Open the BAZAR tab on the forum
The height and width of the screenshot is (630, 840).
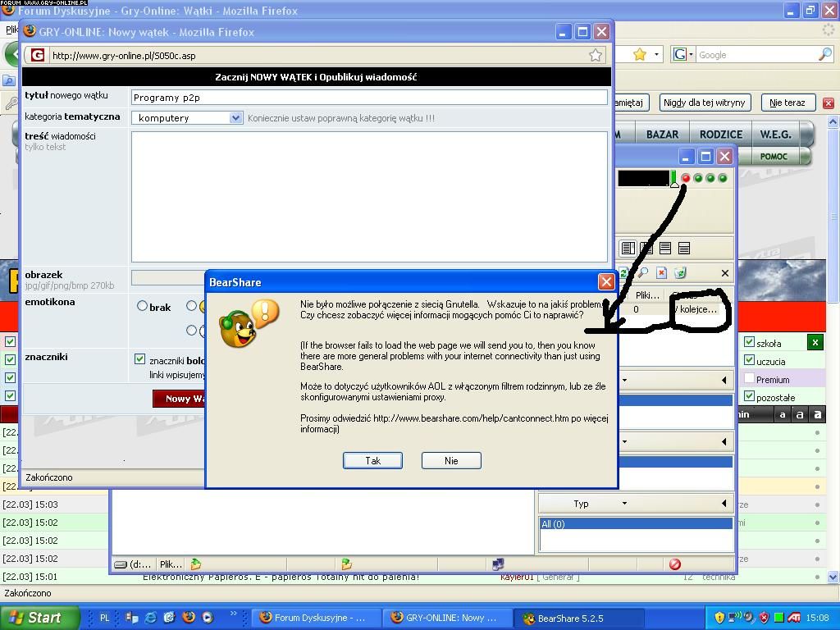point(662,135)
